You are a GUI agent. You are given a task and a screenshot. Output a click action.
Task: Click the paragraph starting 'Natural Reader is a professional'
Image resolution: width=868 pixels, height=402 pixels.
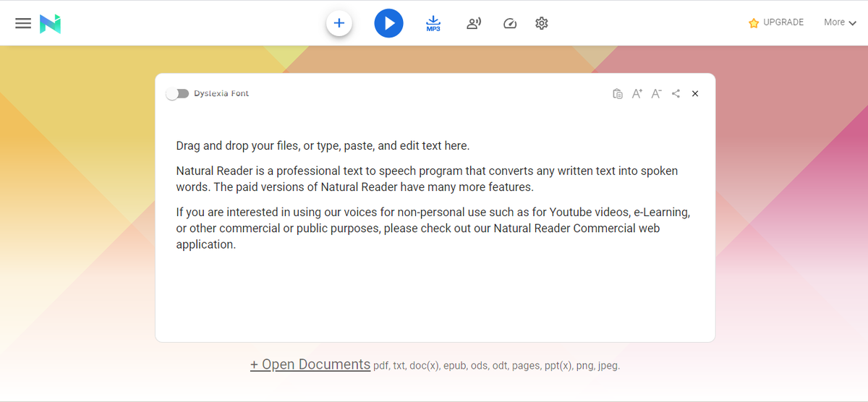pyautogui.click(x=427, y=179)
